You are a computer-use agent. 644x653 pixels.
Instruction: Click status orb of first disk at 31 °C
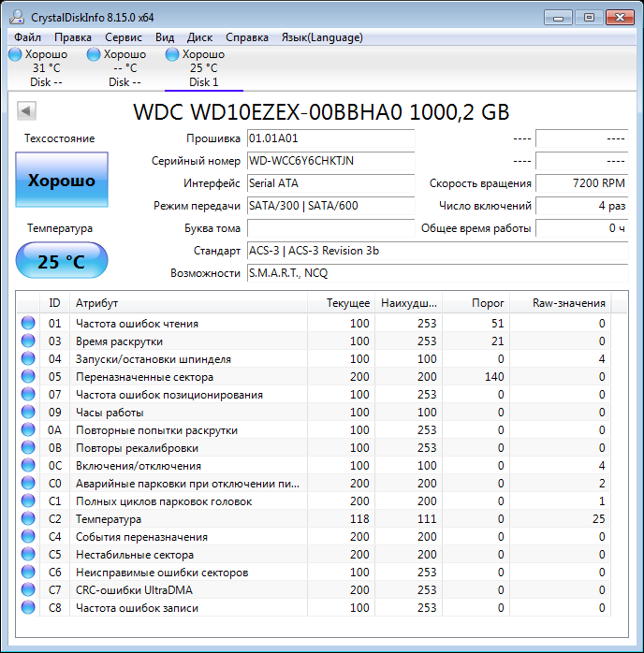pos(15,54)
